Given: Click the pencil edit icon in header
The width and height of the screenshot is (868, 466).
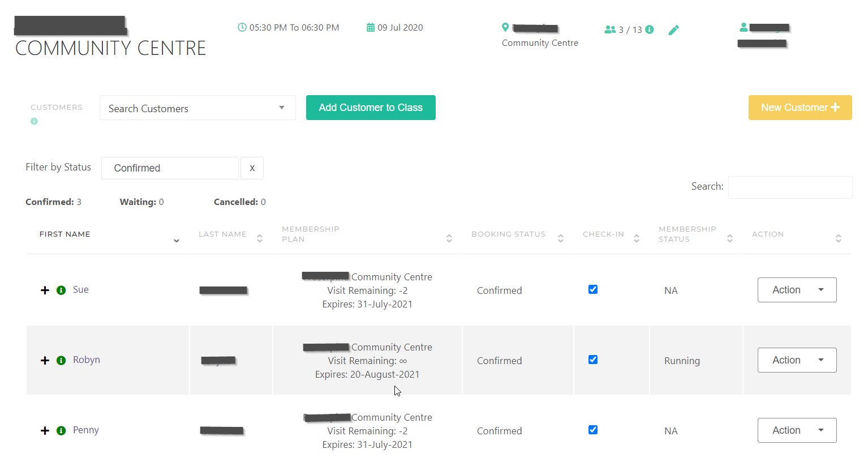Looking at the screenshot, I should pyautogui.click(x=673, y=30).
